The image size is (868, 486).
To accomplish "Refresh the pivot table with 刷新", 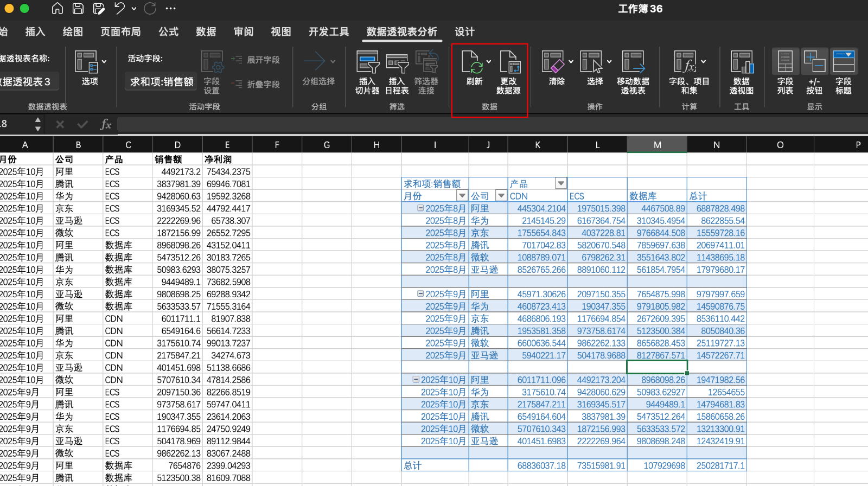I will 473,68.
